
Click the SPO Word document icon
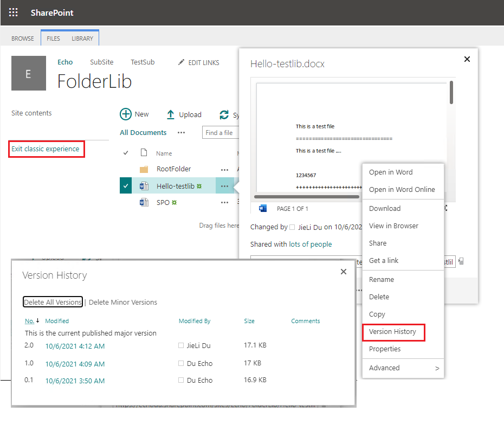(x=144, y=202)
